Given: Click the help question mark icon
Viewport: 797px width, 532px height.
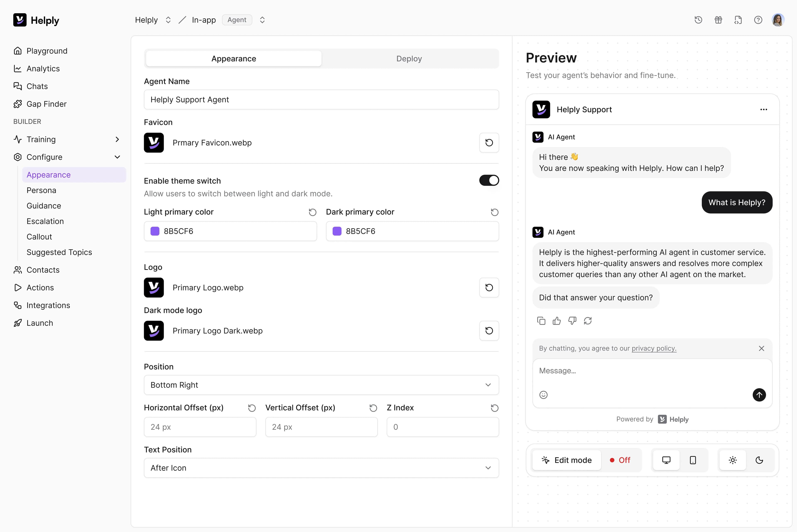Looking at the screenshot, I should (x=758, y=20).
